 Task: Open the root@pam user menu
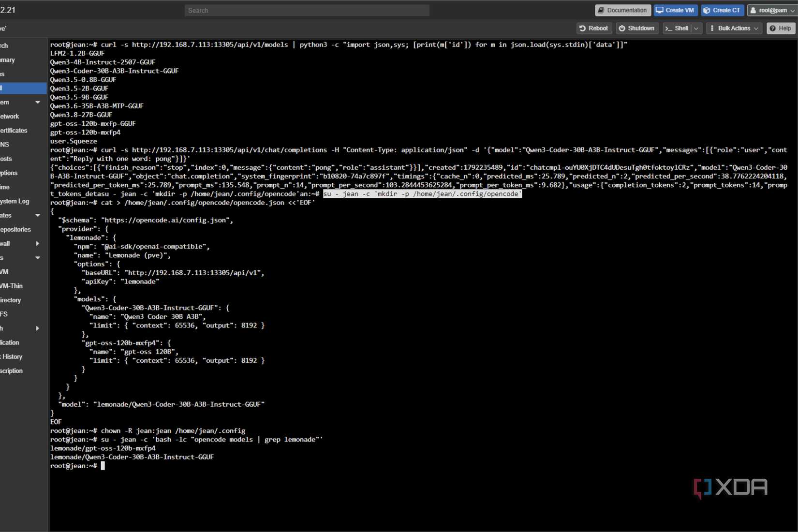pyautogui.click(x=772, y=10)
